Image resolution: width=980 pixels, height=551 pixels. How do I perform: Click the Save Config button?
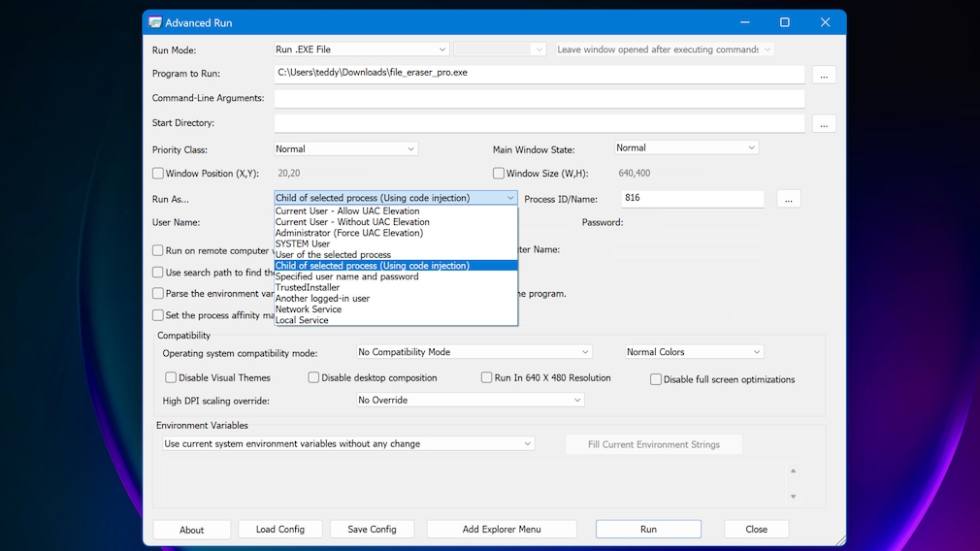(371, 529)
